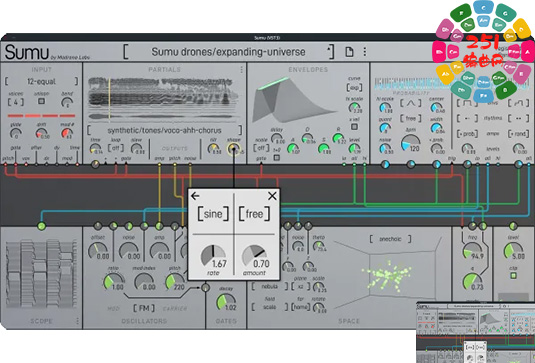Viewport: 535px width, 363px height.
Task: Open the [free] selector above bpm dial
Action: 410,118
